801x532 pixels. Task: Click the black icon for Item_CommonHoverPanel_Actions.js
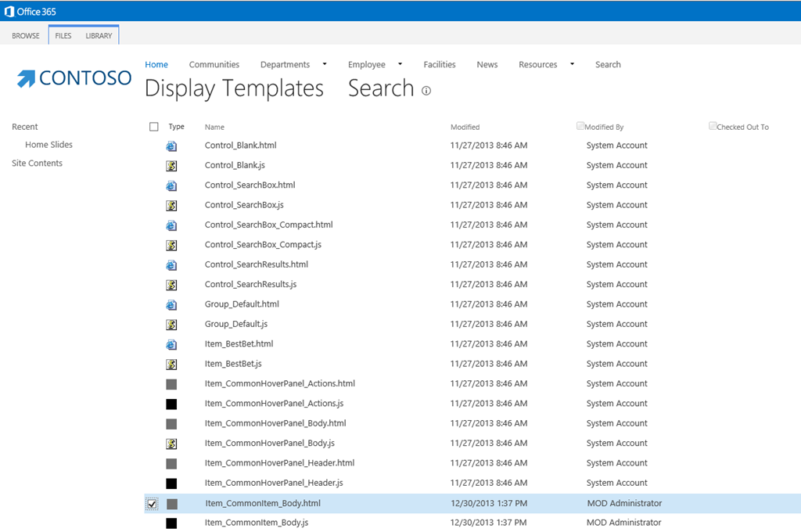pyautogui.click(x=171, y=404)
